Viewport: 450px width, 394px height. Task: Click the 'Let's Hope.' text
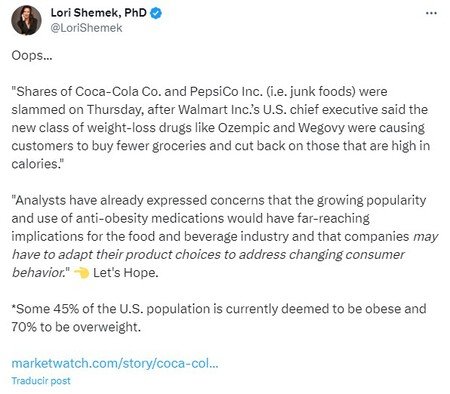tap(126, 273)
